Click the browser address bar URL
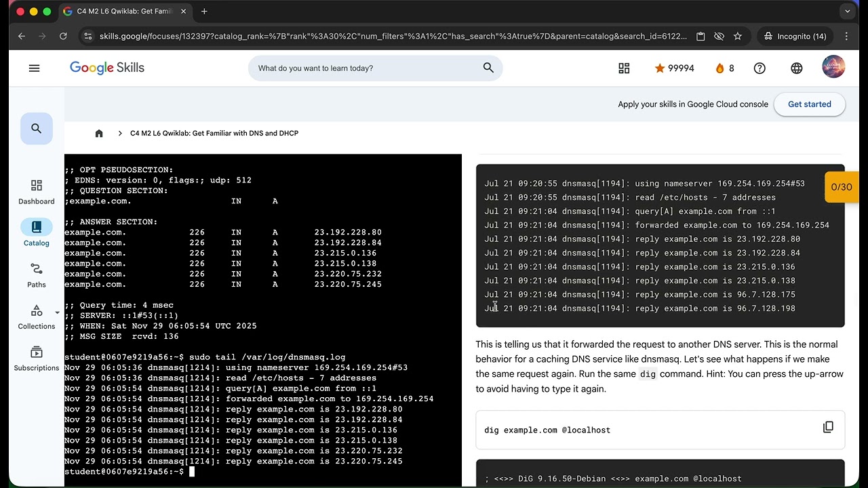Viewport: 868px width, 488px height. click(393, 36)
